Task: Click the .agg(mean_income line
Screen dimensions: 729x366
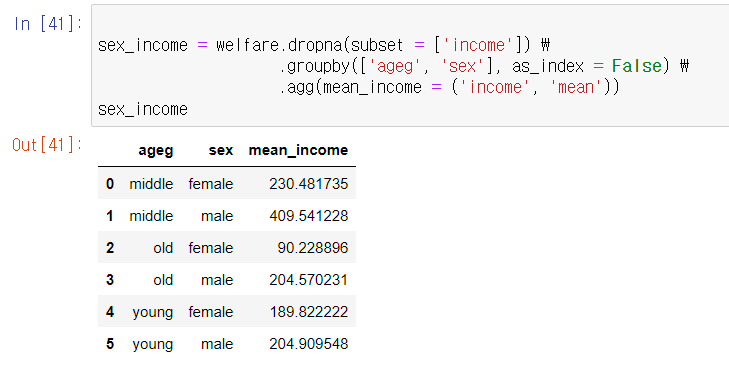Action: 449,87
